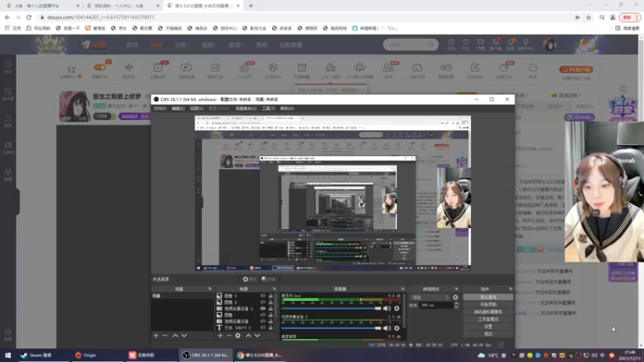Undock the Scenes panel via its float icon
Image resolution: width=644 pixels, height=362 pixels.
[210, 289]
